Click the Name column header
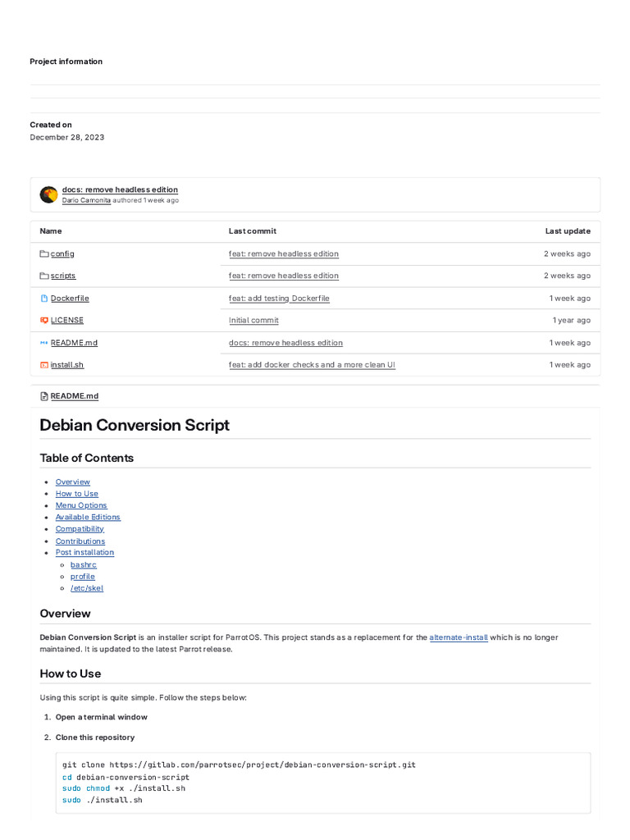The width and height of the screenshot is (630, 840). click(x=51, y=231)
